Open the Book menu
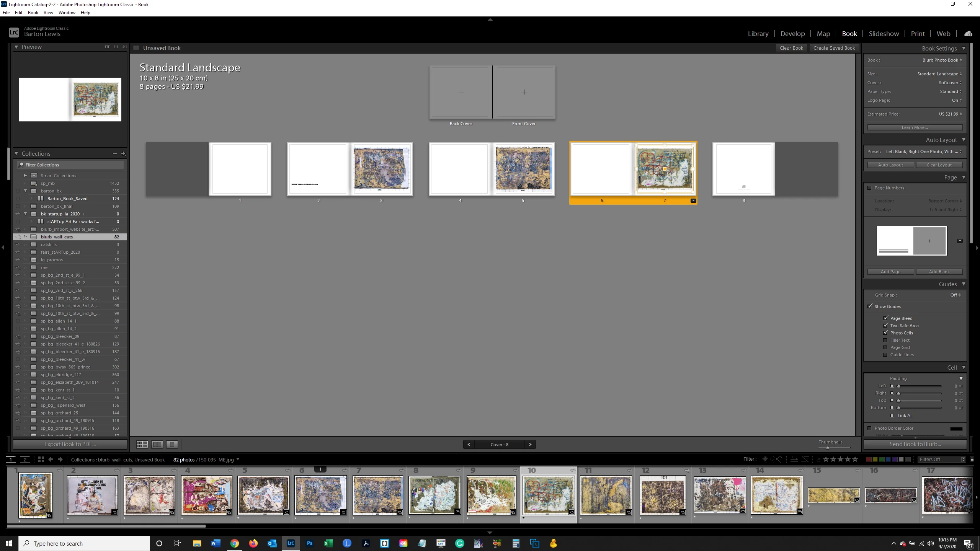This screenshot has width=980, height=551. [33, 12]
